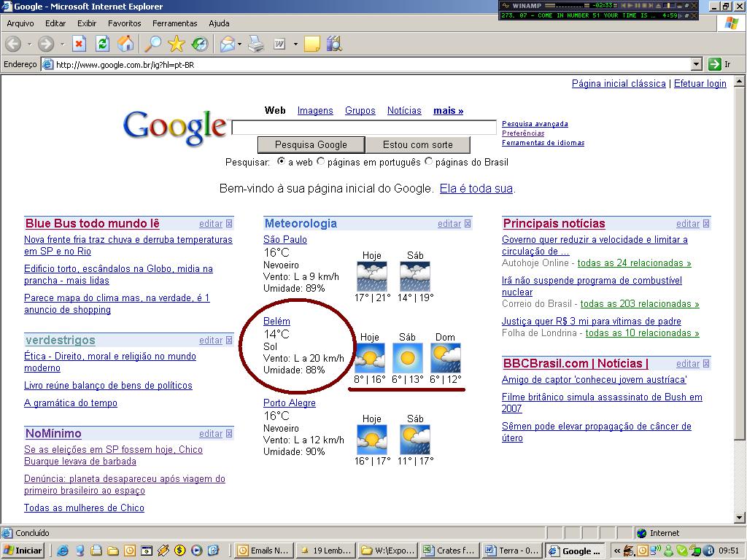Open the Belém weather link
The height and width of the screenshot is (560, 747).
[276, 322]
